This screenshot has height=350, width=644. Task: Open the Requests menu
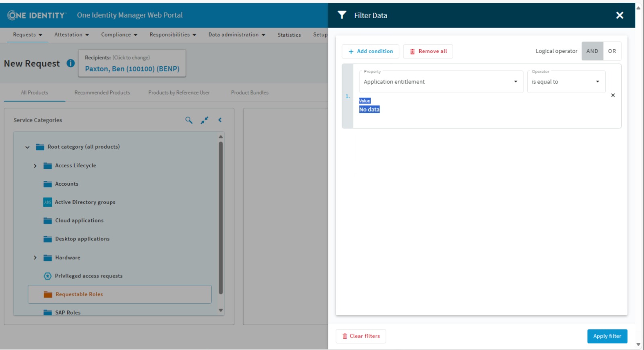27,35
